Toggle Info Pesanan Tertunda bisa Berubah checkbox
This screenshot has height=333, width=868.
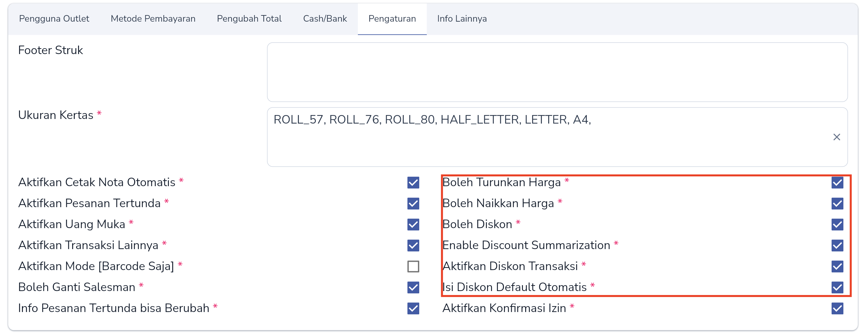pyautogui.click(x=413, y=308)
